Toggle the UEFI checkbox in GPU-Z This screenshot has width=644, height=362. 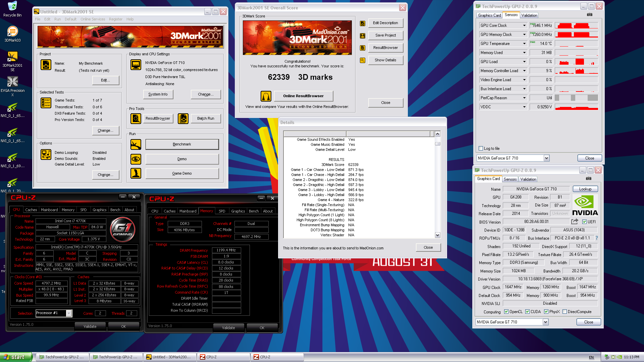coord(585,222)
